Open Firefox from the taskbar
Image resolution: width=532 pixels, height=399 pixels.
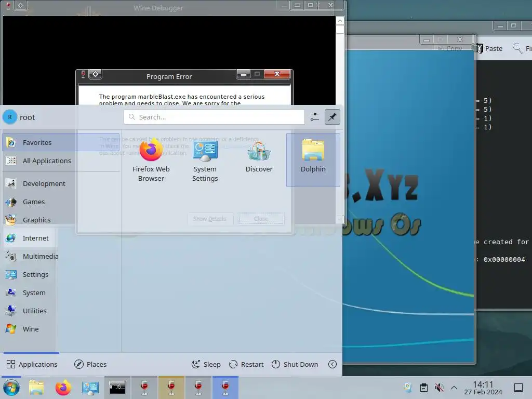click(x=63, y=388)
